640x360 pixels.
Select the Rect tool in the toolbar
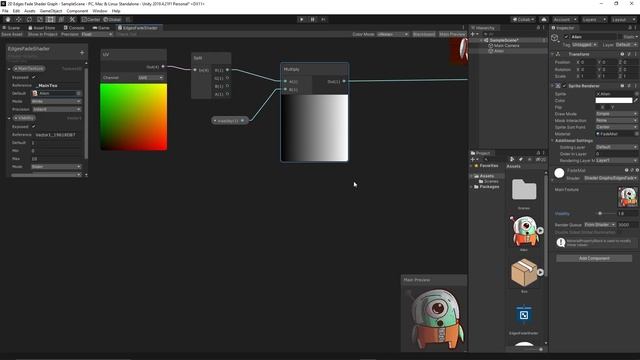tap(50, 19)
